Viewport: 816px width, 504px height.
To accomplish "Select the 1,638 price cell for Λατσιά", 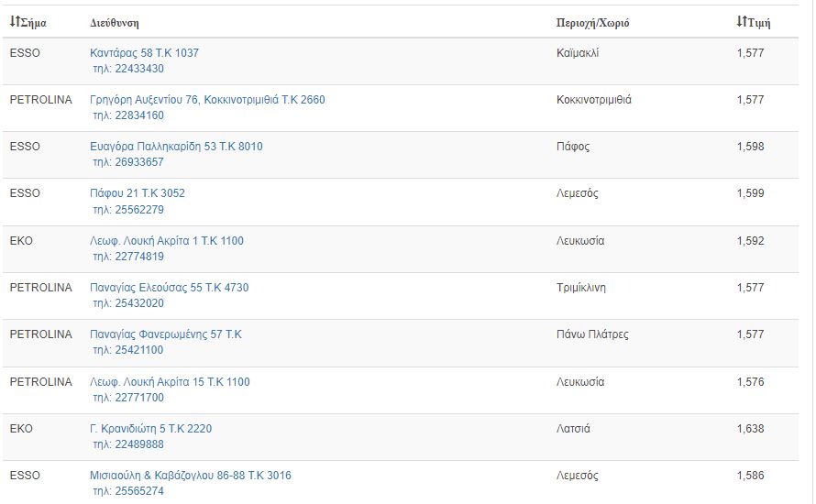I will (x=750, y=429).
